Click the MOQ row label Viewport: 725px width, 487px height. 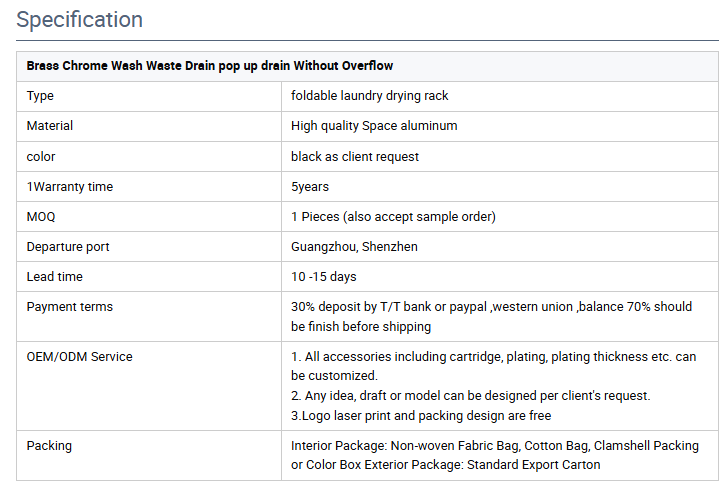[x=41, y=217]
